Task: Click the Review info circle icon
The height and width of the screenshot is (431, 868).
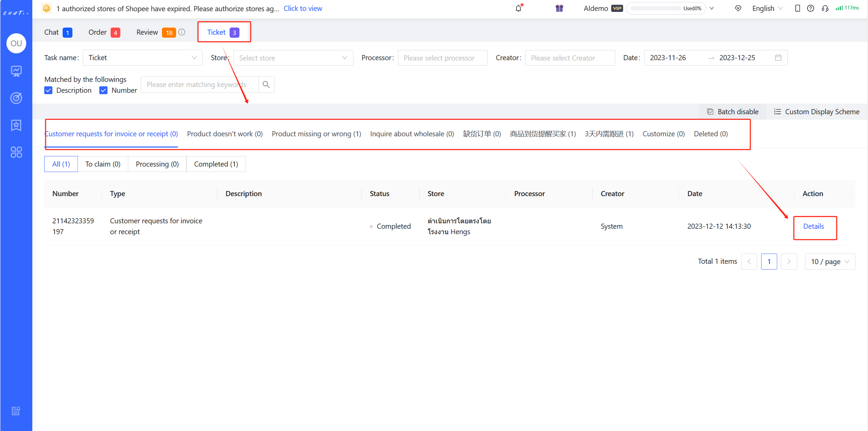Action: (x=182, y=32)
